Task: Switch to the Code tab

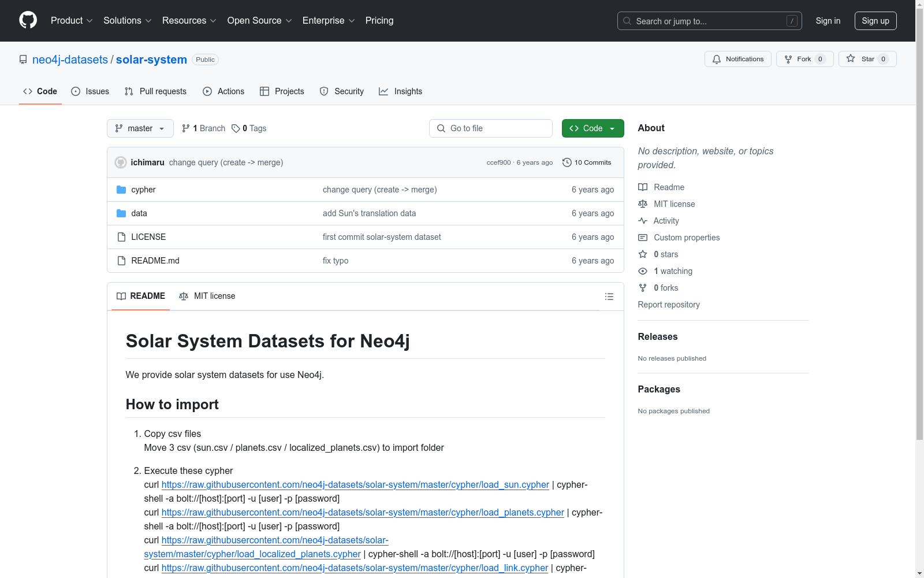Action: point(40,91)
